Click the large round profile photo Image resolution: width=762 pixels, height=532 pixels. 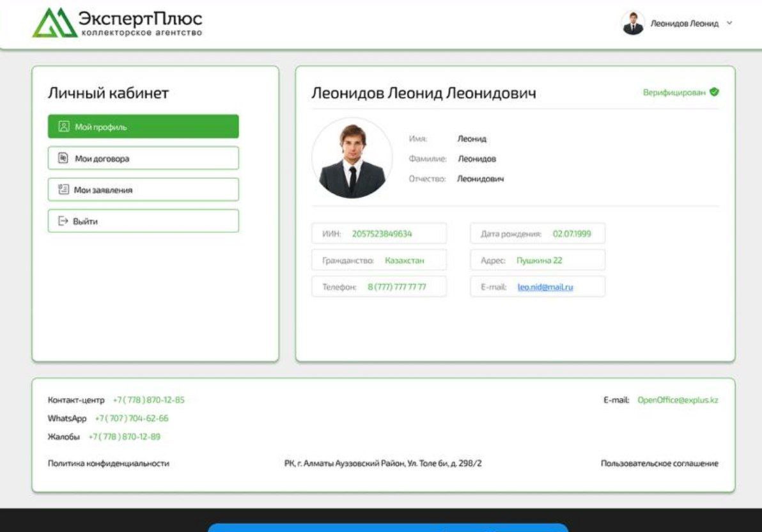pos(352,160)
